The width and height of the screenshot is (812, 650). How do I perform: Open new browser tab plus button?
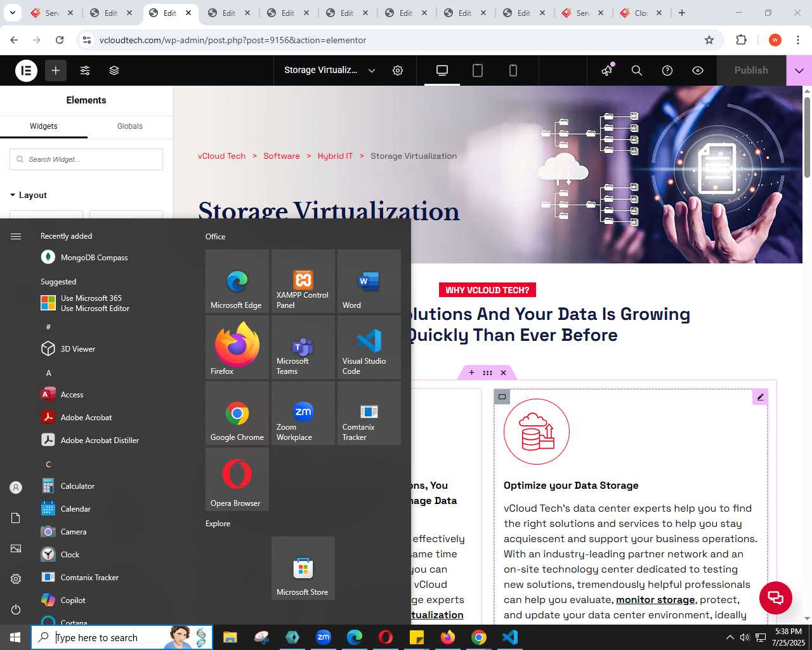[x=682, y=13]
